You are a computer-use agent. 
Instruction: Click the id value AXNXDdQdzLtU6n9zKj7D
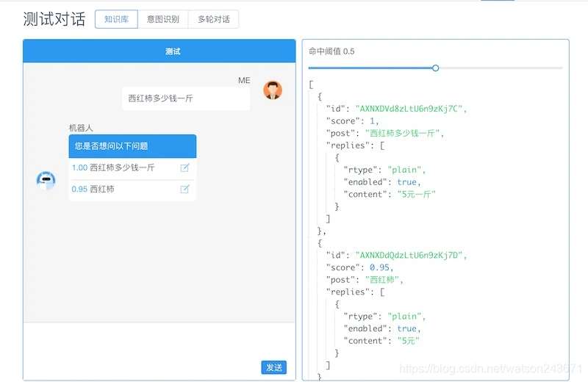[409, 256]
